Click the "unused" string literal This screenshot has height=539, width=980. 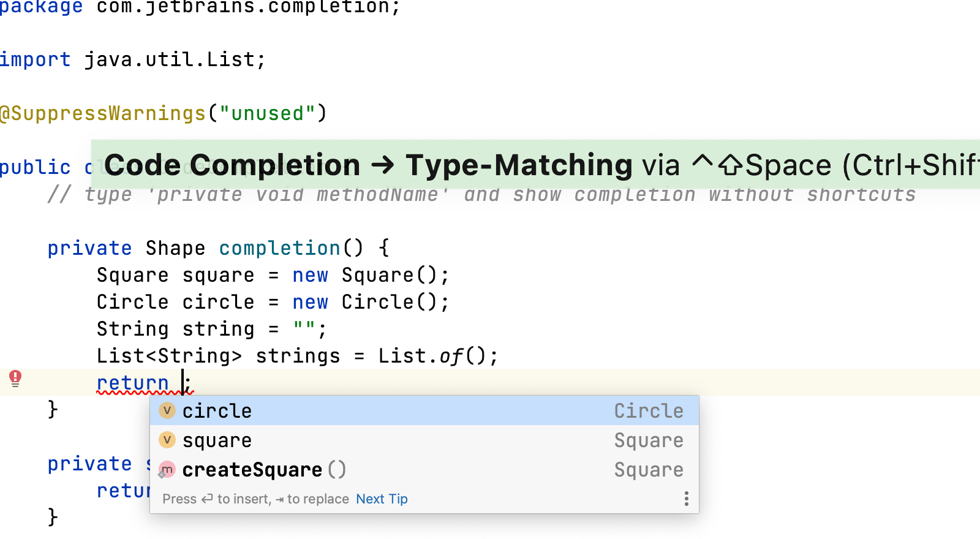click(x=267, y=113)
